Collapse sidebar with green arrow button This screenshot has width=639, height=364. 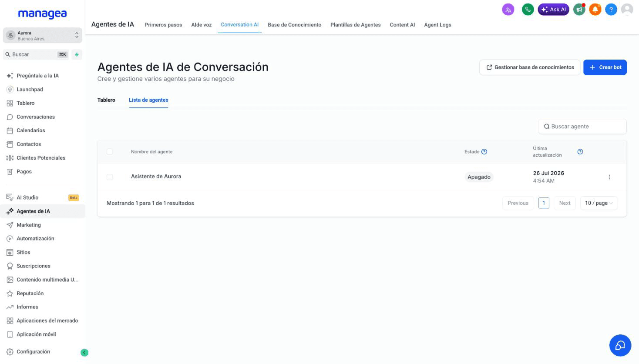point(84,353)
